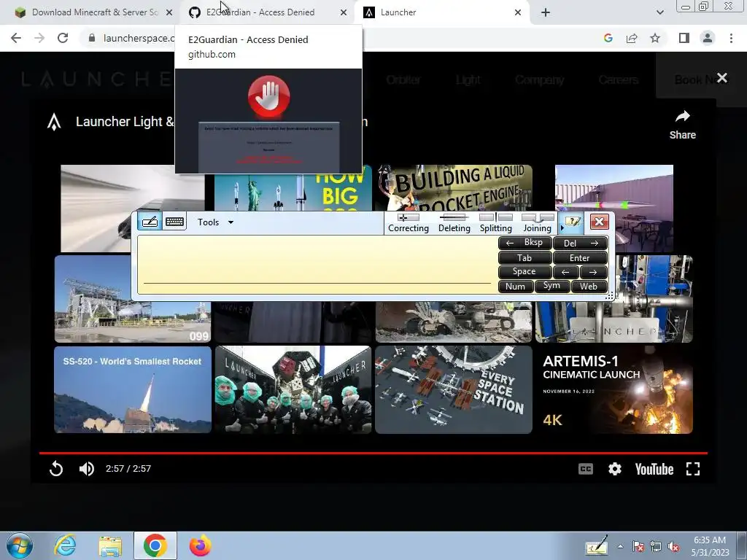
Task: Tap the Tab key
Action: pyautogui.click(x=525, y=257)
